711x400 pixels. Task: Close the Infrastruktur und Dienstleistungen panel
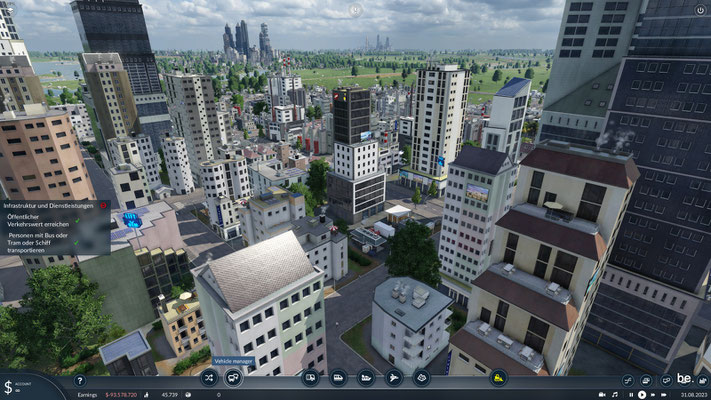[103, 206]
